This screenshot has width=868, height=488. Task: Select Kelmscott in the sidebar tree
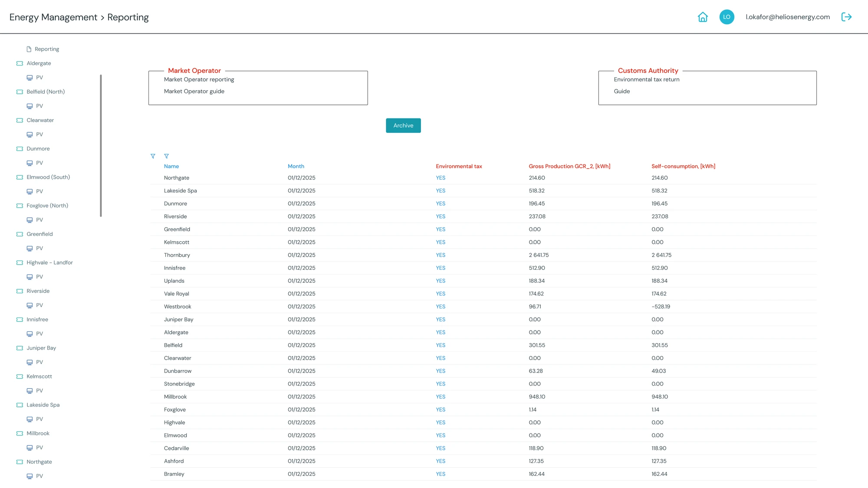39,377
